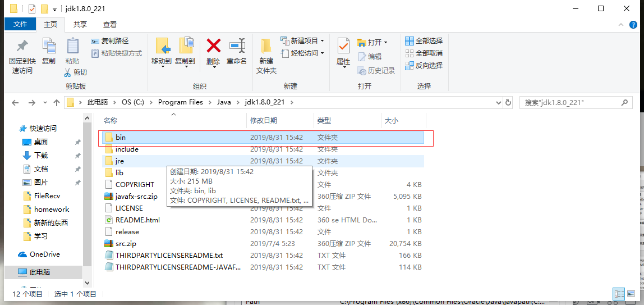This screenshot has width=644, height=305.
Task: Open Pictures (图片) in sidebar
Action: 40,183
